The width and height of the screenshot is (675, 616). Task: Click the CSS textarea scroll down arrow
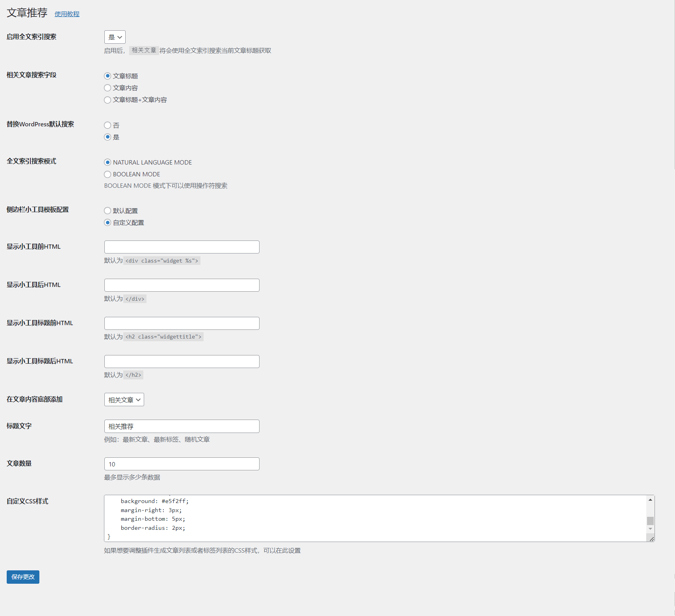(x=650, y=529)
